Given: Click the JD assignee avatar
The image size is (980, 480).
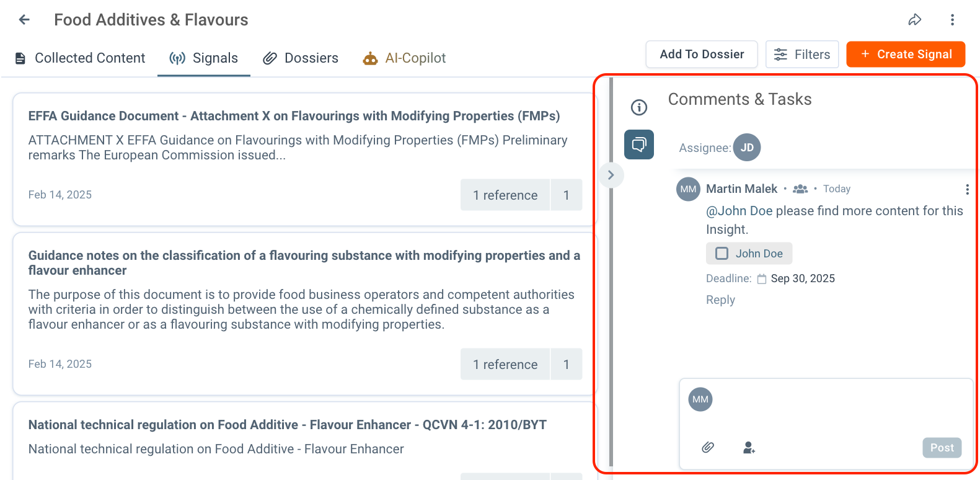Looking at the screenshot, I should tap(747, 148).
